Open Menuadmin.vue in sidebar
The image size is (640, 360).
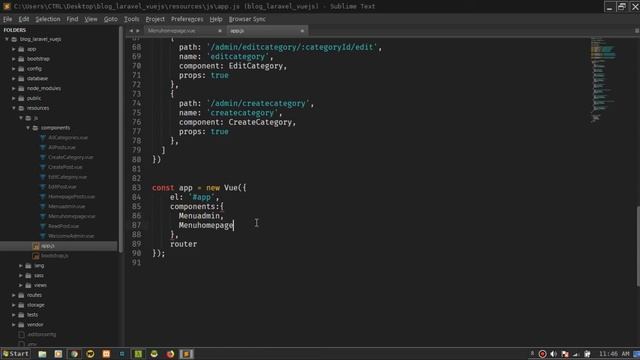[x=67, y=207]
